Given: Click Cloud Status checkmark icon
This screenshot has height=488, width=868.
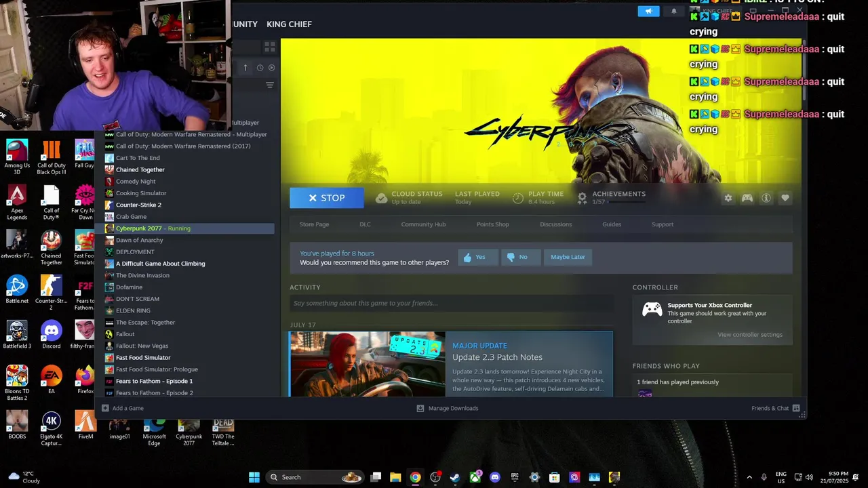Looking at the screenshot, I should click(x=381, y=198).
